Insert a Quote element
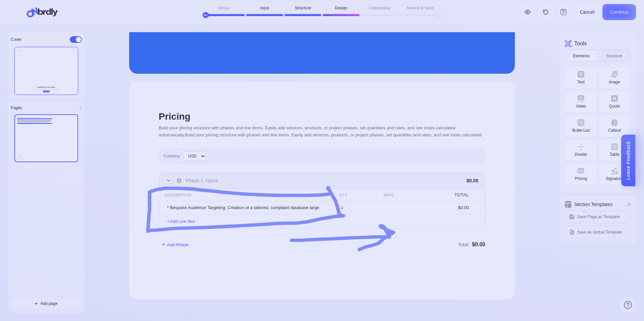This screenshot has height=321, width=644. tap(614, 102)
